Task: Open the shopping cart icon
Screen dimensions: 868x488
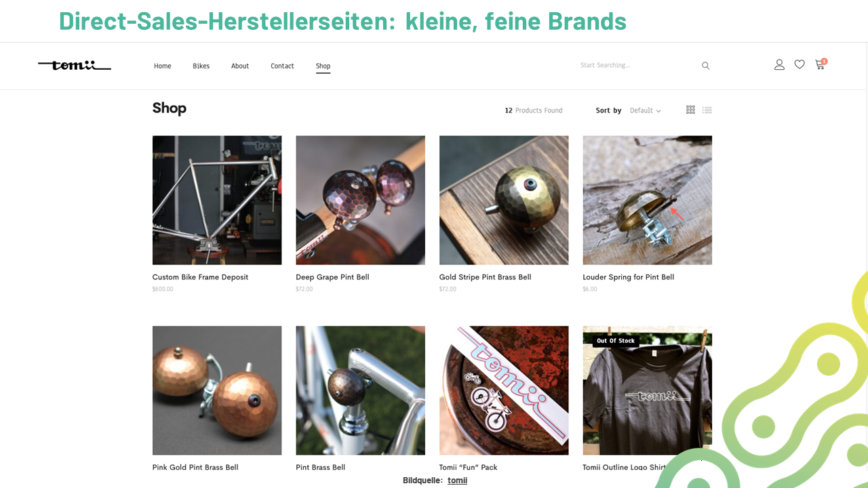Action: (821, 64)
